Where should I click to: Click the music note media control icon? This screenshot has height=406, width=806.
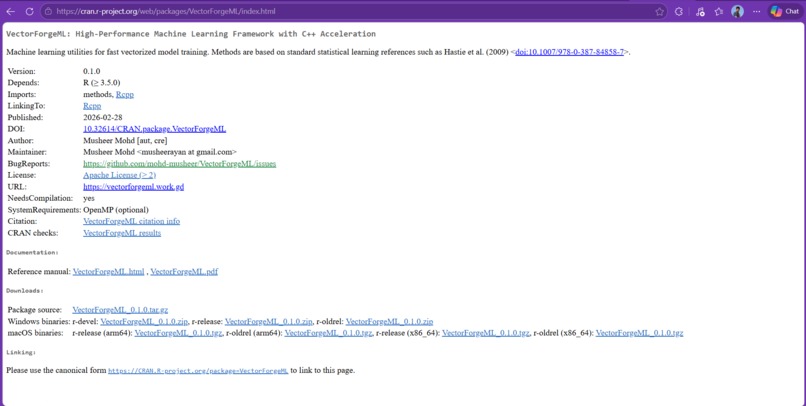point(700,11)
